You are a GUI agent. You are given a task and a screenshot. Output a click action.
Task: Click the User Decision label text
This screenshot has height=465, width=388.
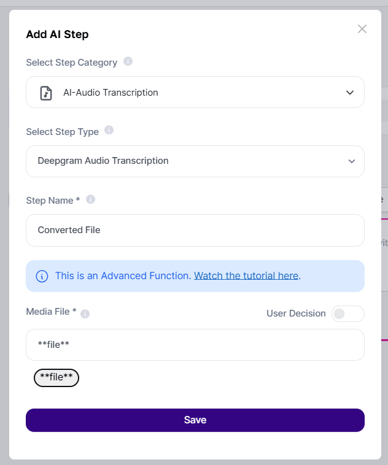[x=296, y=313]
